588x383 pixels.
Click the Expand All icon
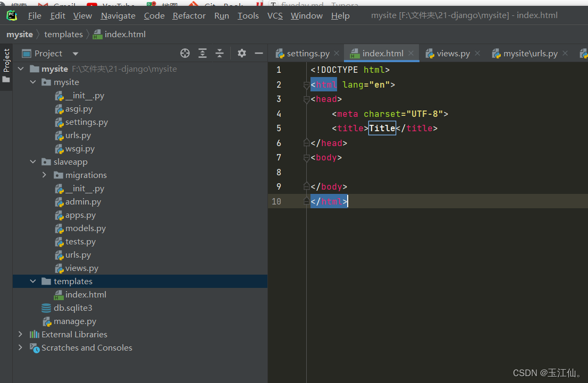click(203, 53)
